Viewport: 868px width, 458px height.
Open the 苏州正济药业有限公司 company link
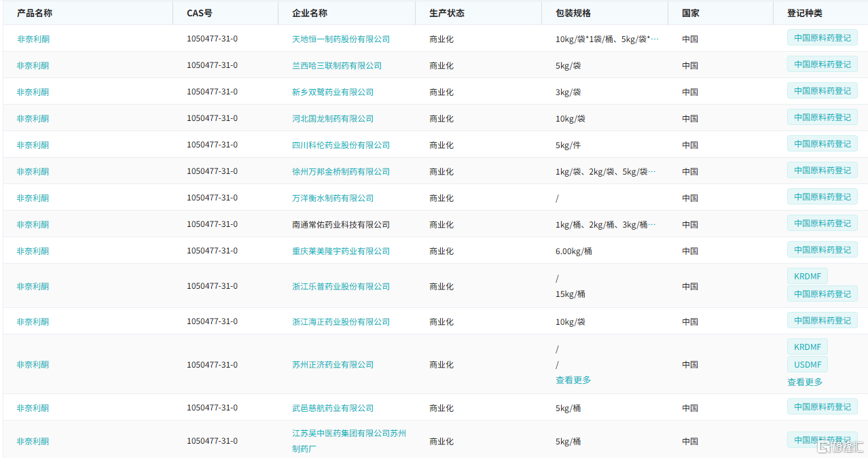coord(333,364)
